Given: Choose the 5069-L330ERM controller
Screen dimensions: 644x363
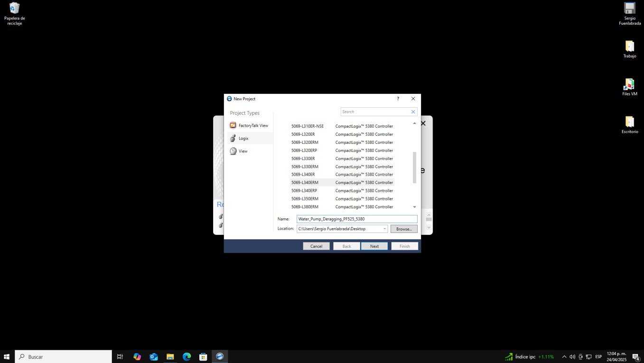Looking at the screenshot, I should [342, 167].
